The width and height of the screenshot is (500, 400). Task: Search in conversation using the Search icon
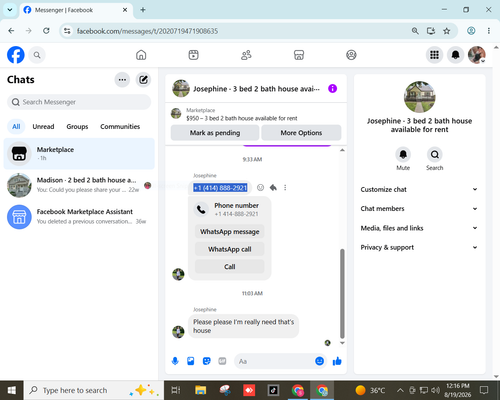pyautogui.click(x=435, y=154)
